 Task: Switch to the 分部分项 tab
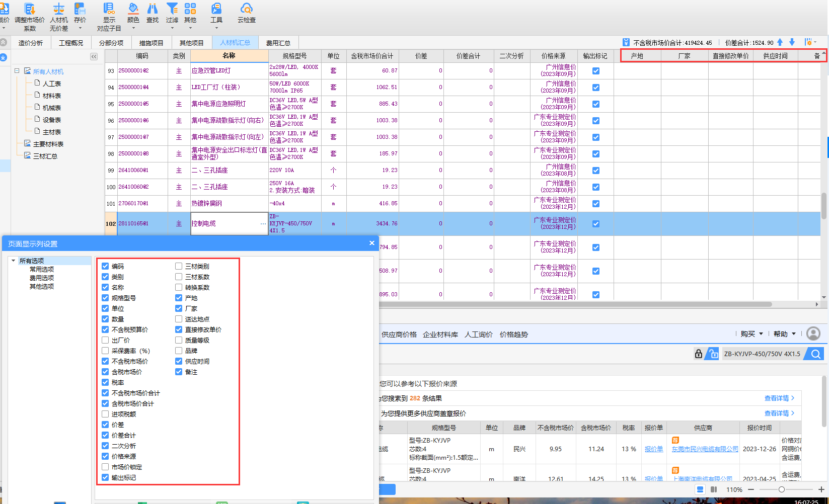pyautogui.click(x=111, y=43)
